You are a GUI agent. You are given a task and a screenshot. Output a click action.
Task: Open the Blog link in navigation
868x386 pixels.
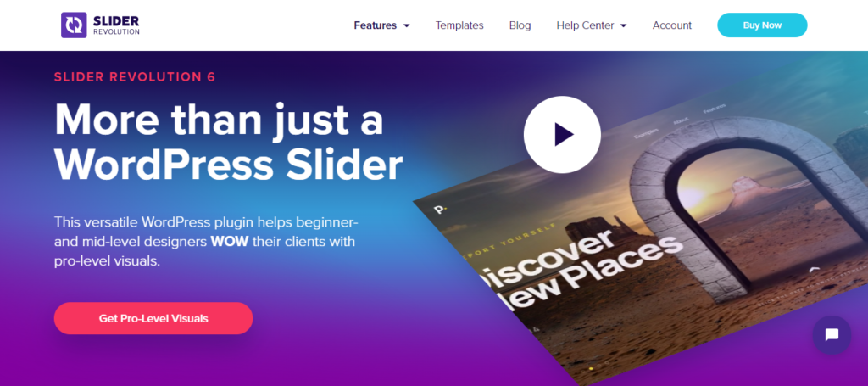520,25
